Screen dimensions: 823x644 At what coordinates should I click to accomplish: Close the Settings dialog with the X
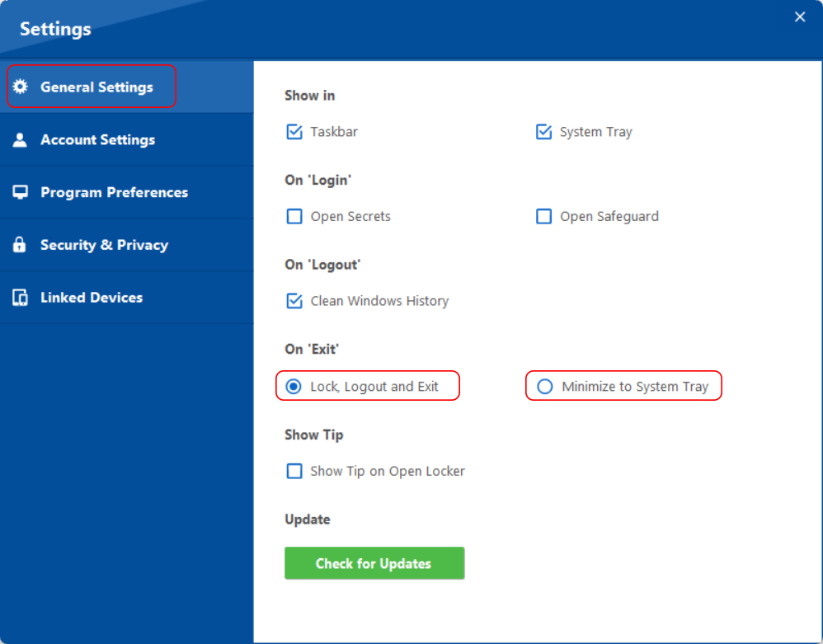[799, 17]
